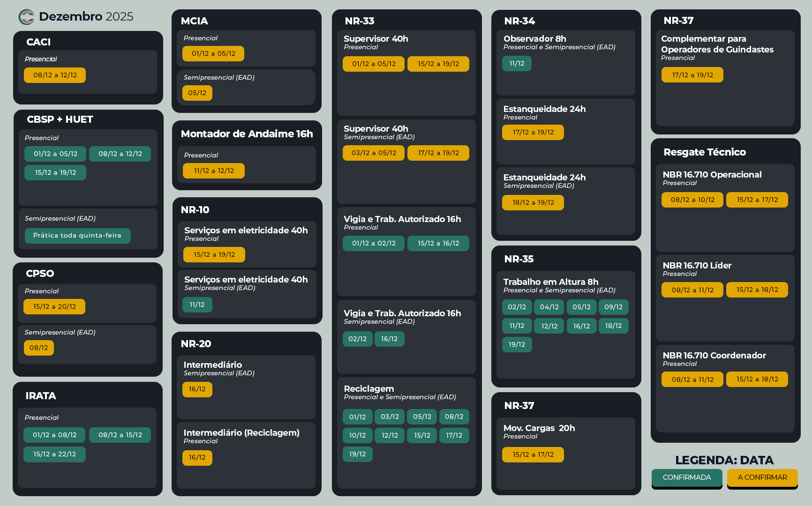Click the green CONFIRMADA legend swatch
The height and width of the screenshot is (506, 812).
pyautogui.click(x=686, y=477)
